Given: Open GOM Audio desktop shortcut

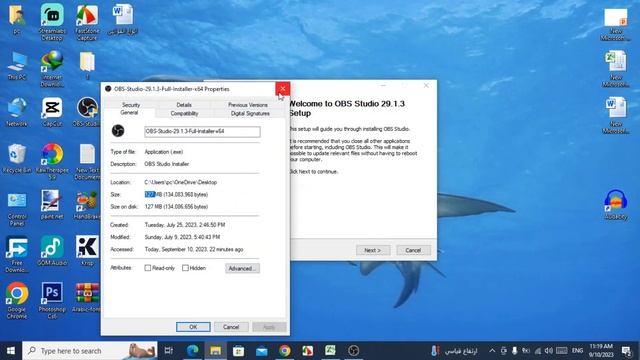Looking at the screenshot, I should tap(52, 251).
